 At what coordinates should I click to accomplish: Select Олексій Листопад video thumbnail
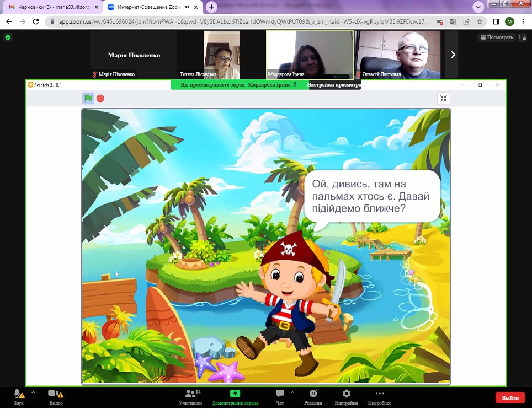tap(398, 55)
